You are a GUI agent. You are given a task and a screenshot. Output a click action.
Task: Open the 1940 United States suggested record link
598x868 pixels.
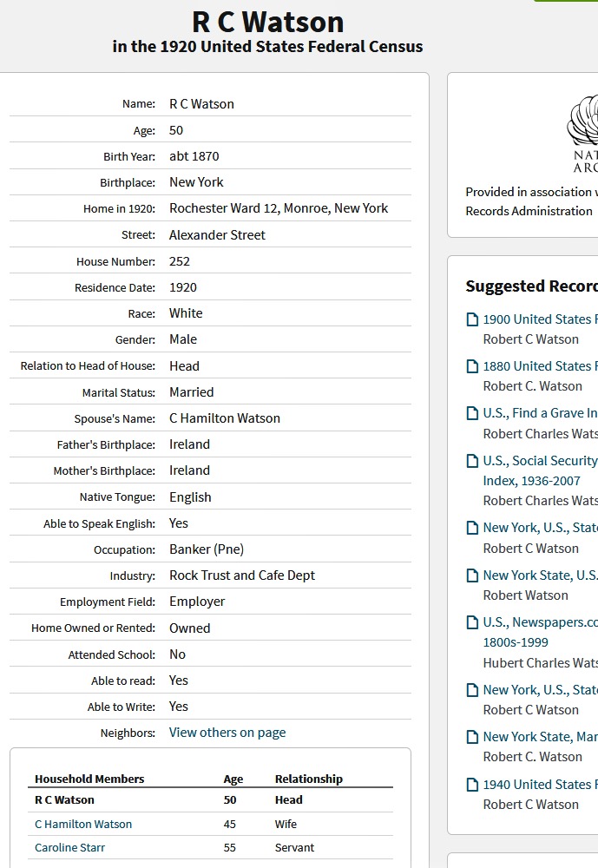(x=539, y=785)
